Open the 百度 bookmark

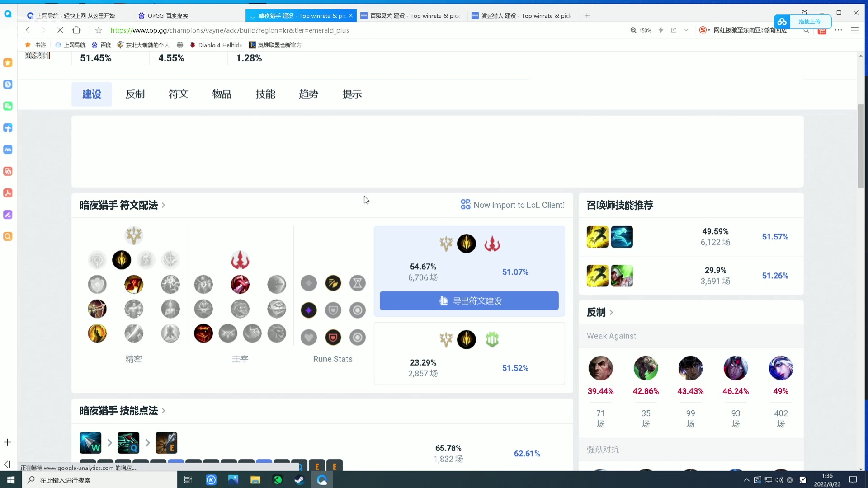(101, 45)
